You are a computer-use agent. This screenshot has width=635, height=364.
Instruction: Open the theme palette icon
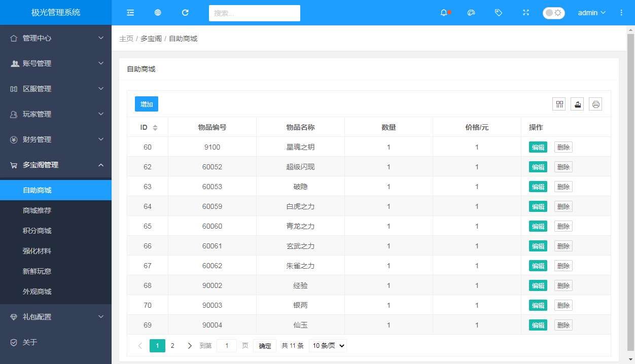[471, 13]
